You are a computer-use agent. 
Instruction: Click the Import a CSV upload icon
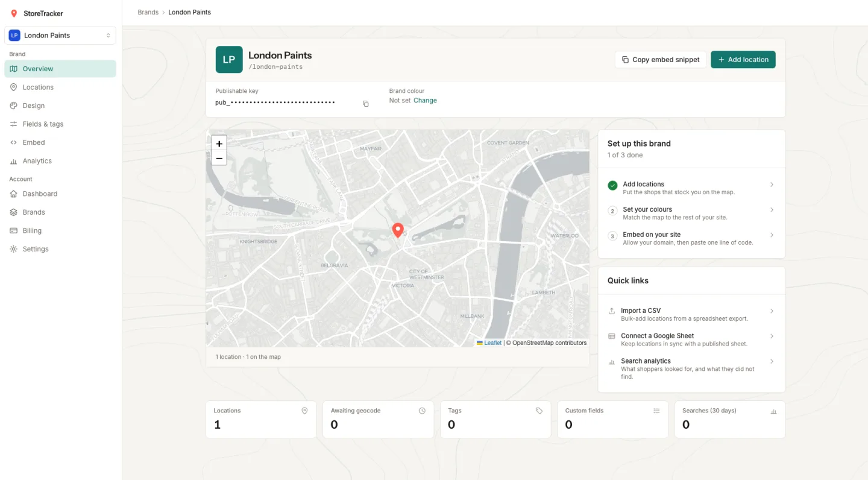coord(612,311)
